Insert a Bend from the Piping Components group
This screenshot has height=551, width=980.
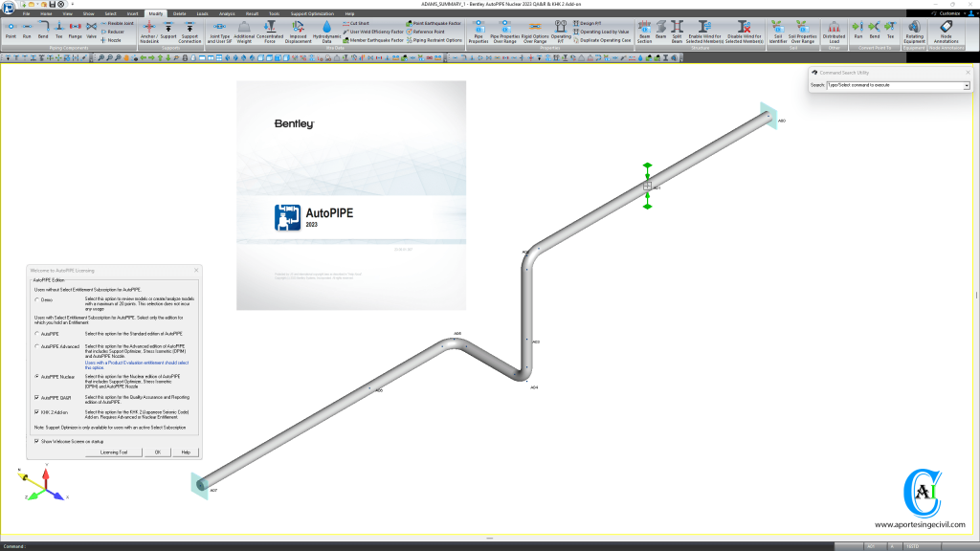(43, 30)
